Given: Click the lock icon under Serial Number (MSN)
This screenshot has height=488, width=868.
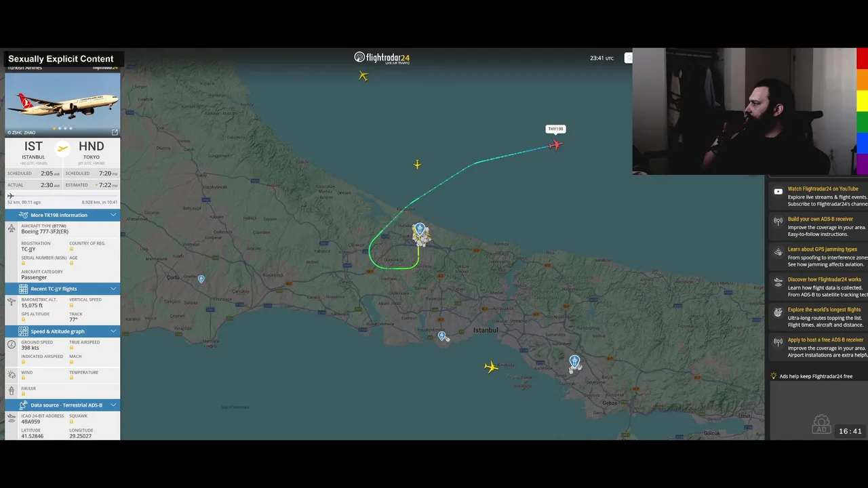Looking at the screenshot, I should [23, 263].
